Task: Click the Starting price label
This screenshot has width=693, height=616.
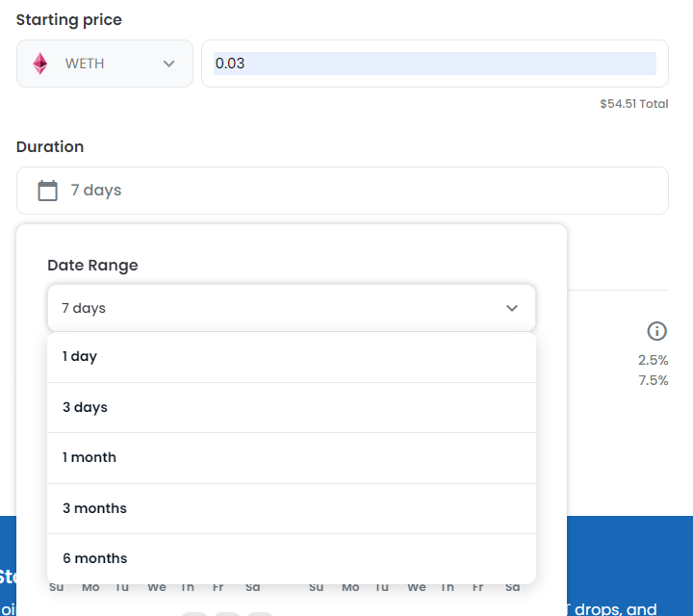Action: pyautogui.click(x=69, y=20)
